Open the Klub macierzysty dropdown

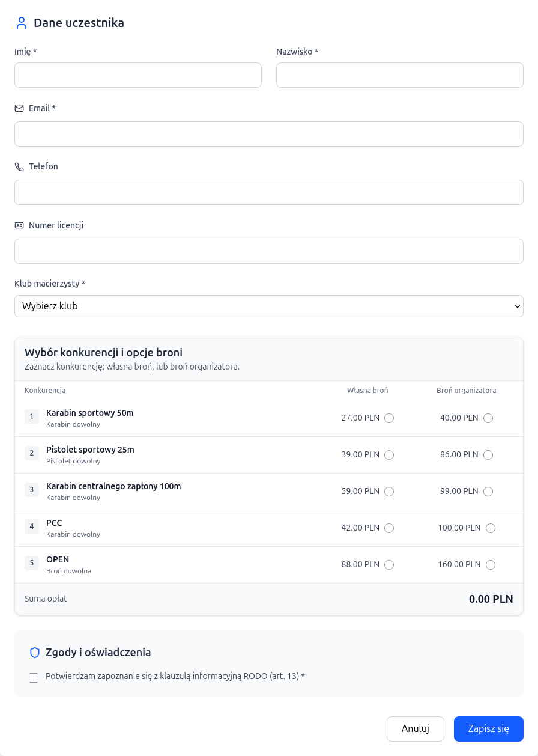[269, 306]
